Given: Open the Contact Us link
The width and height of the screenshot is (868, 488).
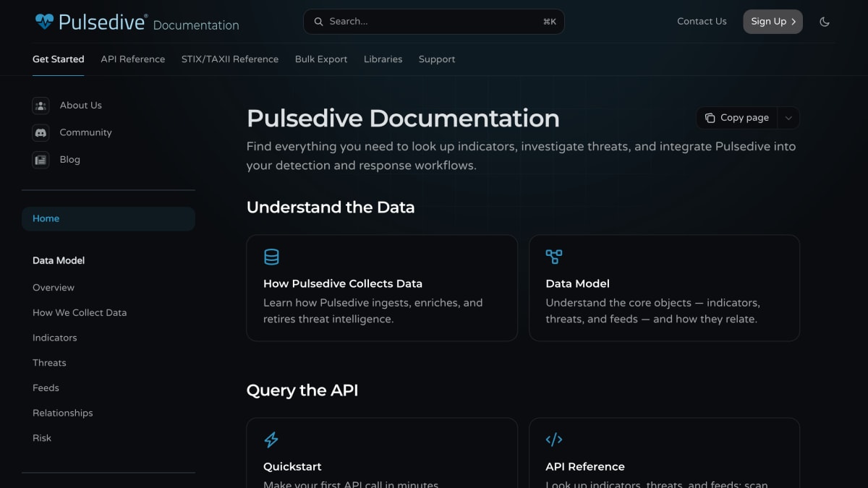Looking at the screenshot, I should tap(702, 22).
